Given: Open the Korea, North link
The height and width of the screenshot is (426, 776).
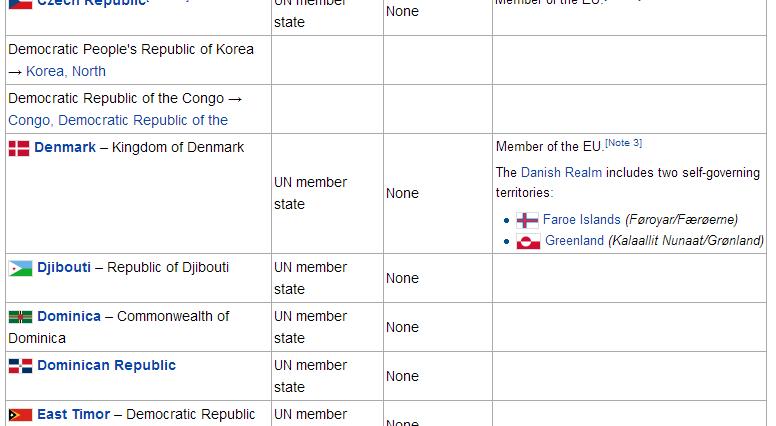Looking at the screenshot, I should coord(66,71).
